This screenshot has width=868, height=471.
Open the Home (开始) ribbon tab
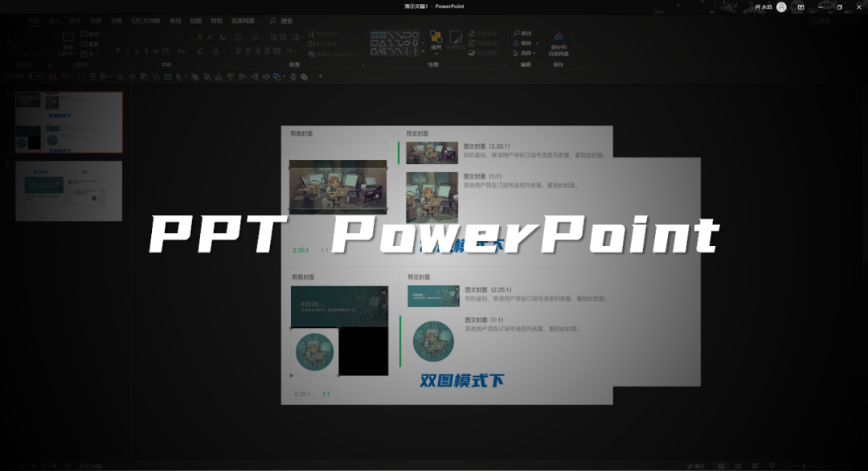coord(34,21)
